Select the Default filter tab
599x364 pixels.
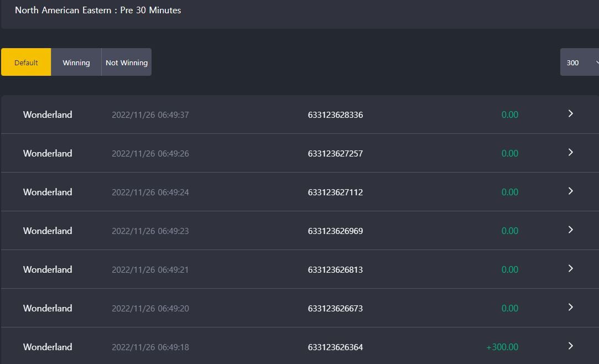[26, 63]
